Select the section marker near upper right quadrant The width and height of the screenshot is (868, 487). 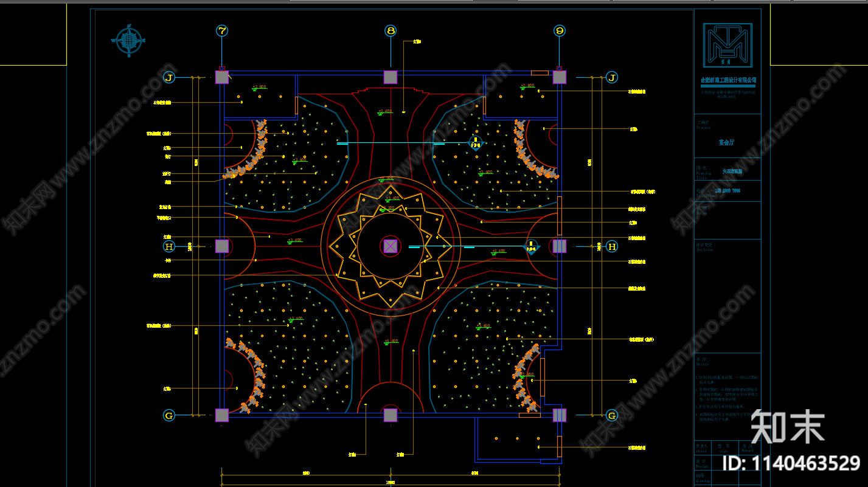(475, 143)
